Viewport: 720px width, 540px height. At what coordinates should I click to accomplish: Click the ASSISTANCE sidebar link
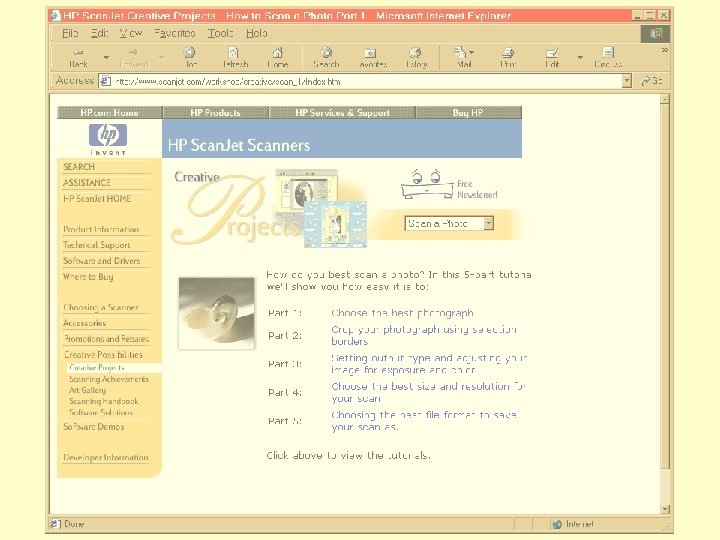pos(87,183)
